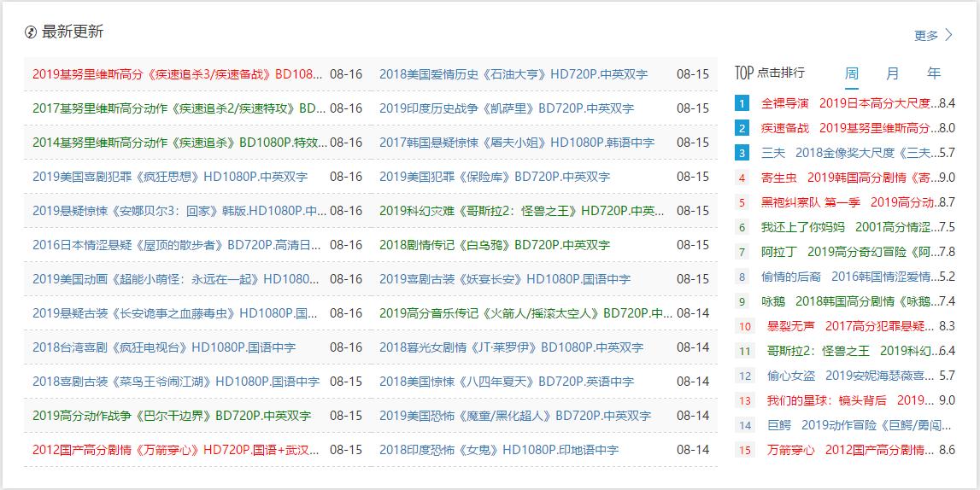Open rank 10 暴裂无声 entry

click(851, 326)
